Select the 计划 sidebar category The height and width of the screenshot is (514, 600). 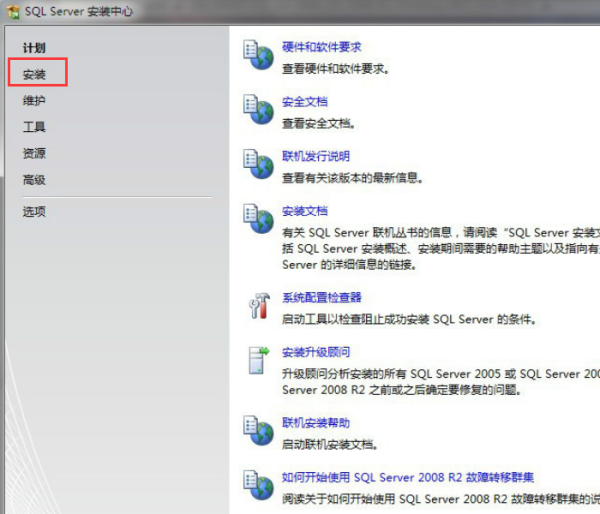point(34,48)
